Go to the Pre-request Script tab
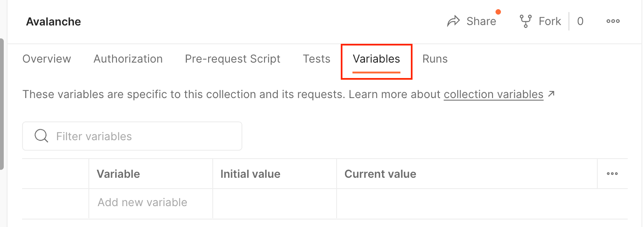 pyautogui.click(x=233, y=59)
